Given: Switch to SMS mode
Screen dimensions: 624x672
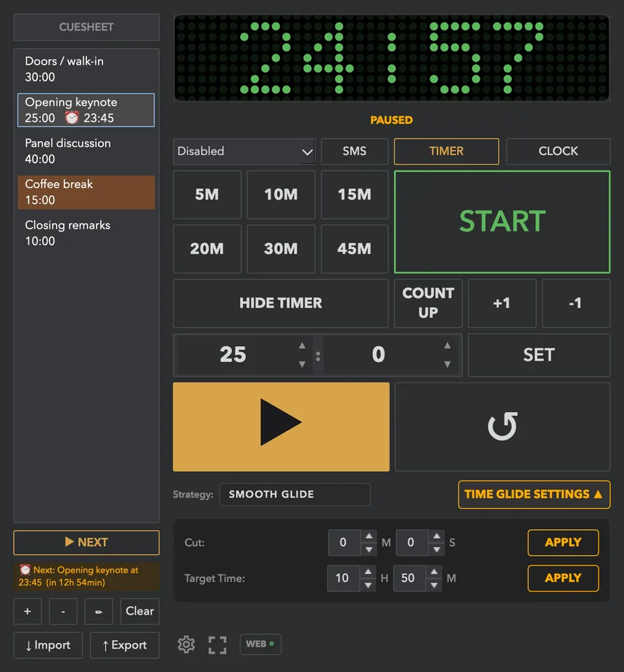Looking at the screenshot, I should [354, 151].
